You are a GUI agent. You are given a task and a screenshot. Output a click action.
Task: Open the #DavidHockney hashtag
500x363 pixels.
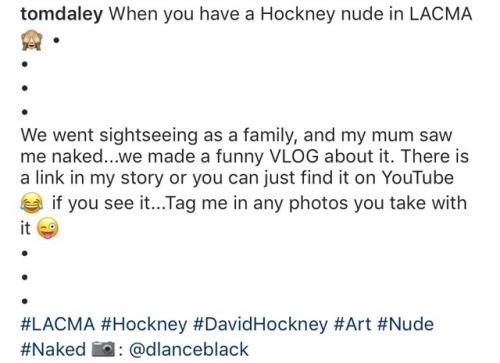[260, 325]
